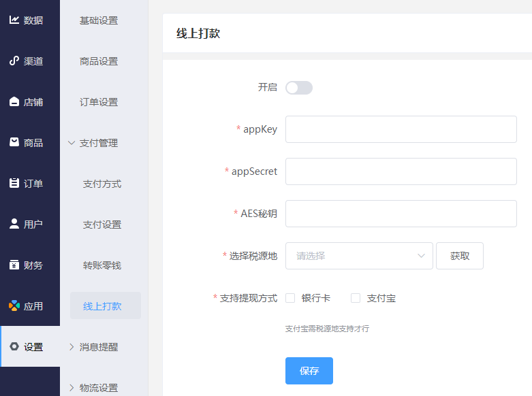This screenshot has height=396, width=532.
Task: Click the 应用 label in sidebar
Action: (x=33, y=306)
